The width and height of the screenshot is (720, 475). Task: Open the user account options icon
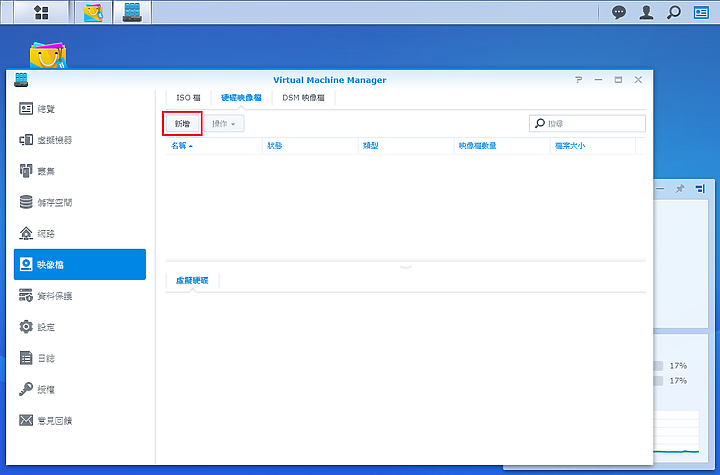point(646,12)
